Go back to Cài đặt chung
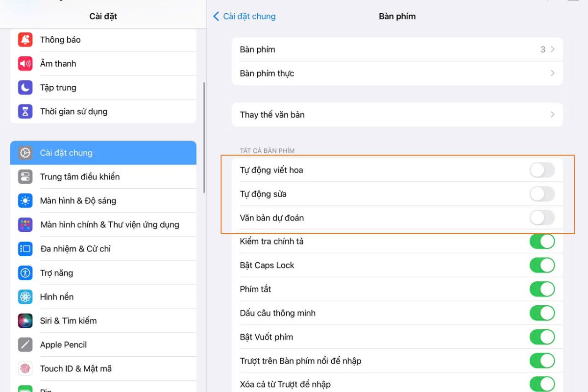 [x=245, y=16]
